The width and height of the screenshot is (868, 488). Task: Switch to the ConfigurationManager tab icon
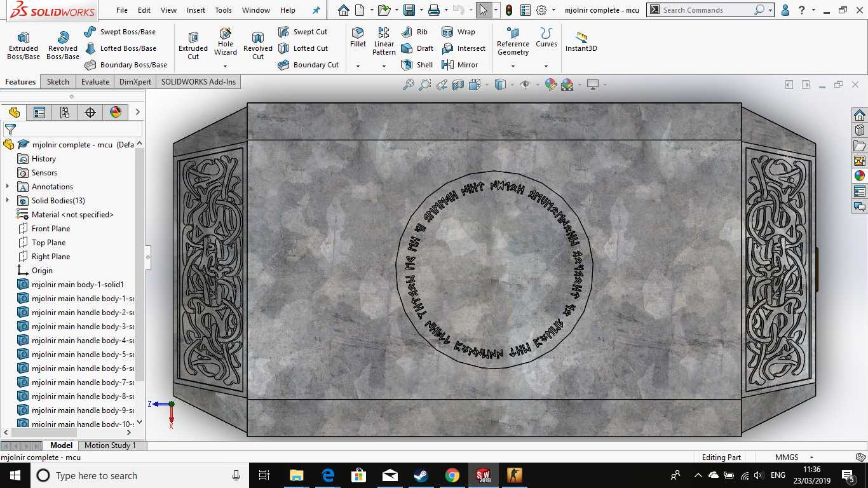pos(65,112)
